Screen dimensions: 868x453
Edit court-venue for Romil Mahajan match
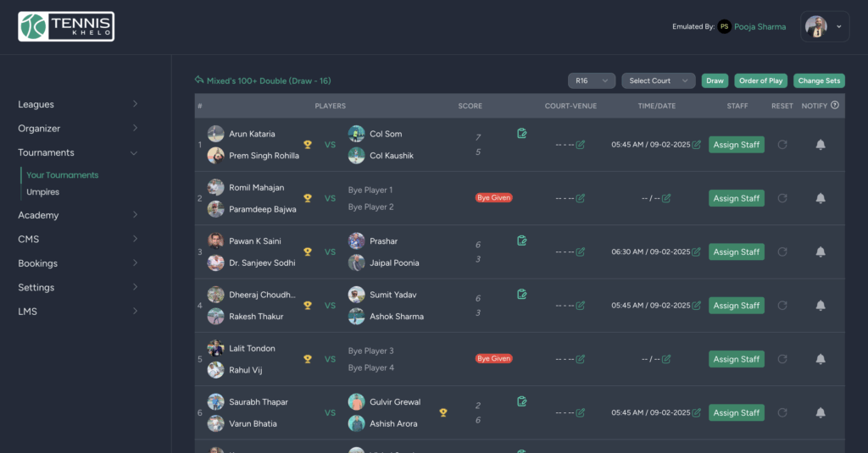[x=580, y=198]
